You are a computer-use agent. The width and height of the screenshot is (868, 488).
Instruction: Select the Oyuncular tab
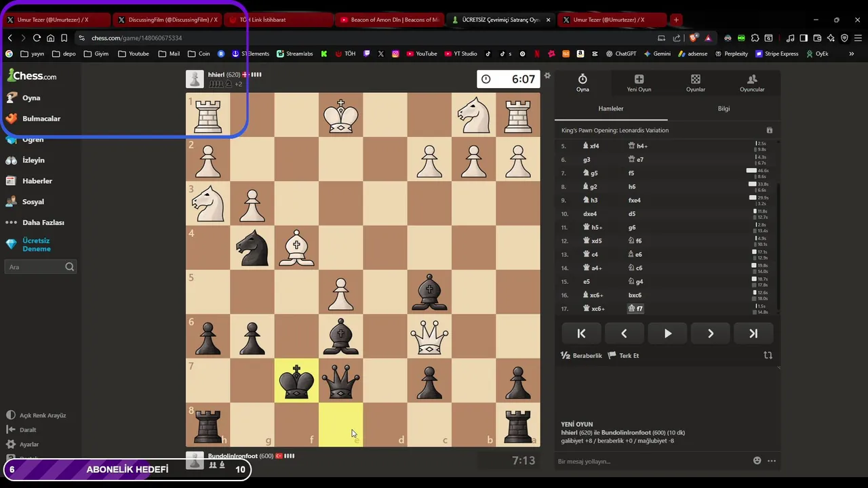(751, 83)
